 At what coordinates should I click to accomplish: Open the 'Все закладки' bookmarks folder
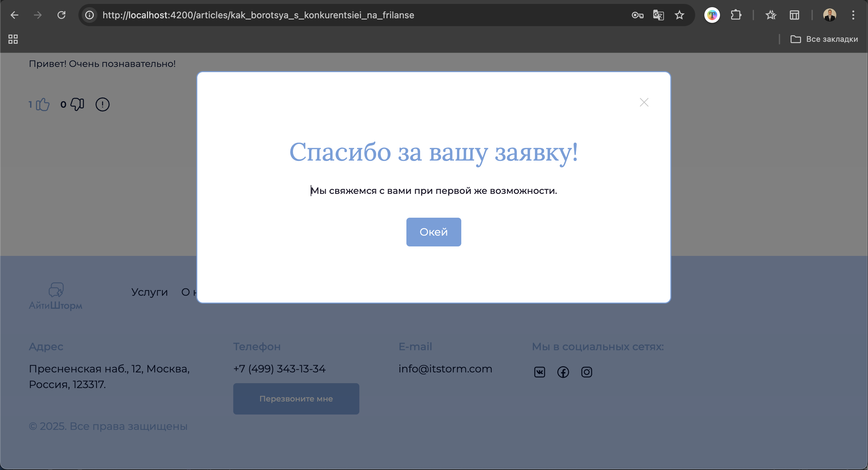[x=824, y=39]
